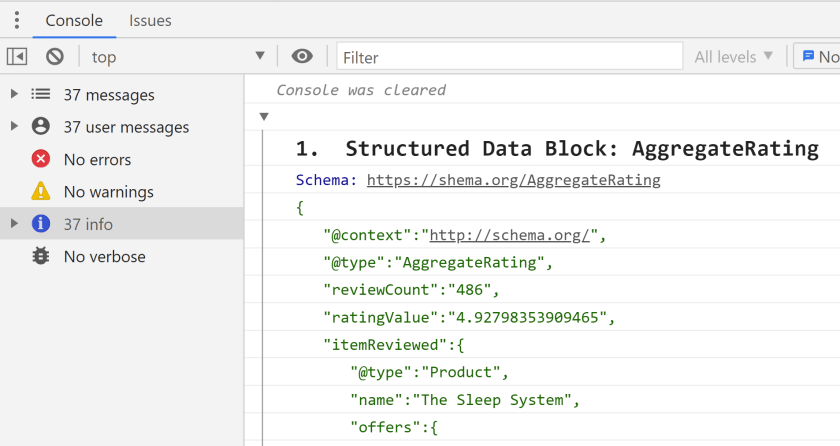840x446 pixels.
Task: Click the eye live expression icon
Action: [302, 57]
